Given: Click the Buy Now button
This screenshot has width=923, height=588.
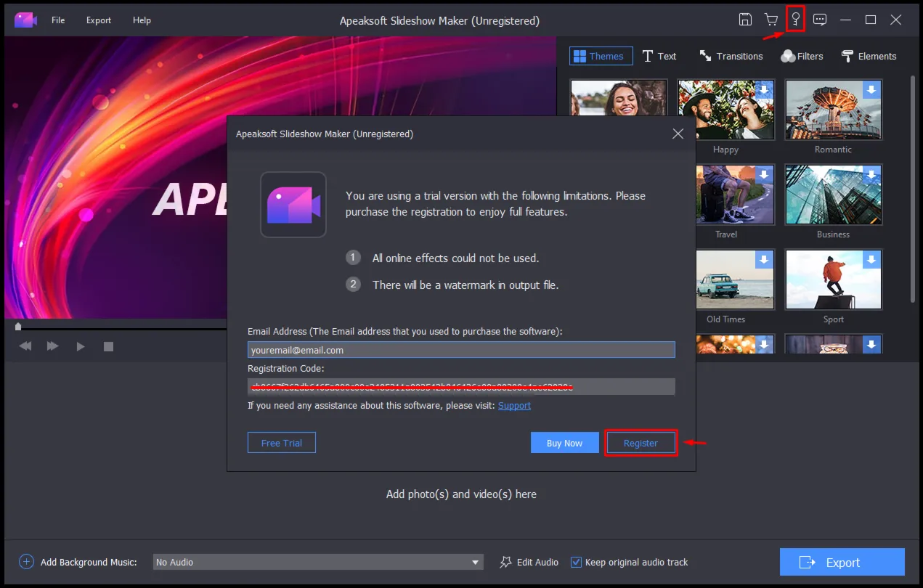Looking at the screenshot, I should pyautogui.click(x=564, y=443).
